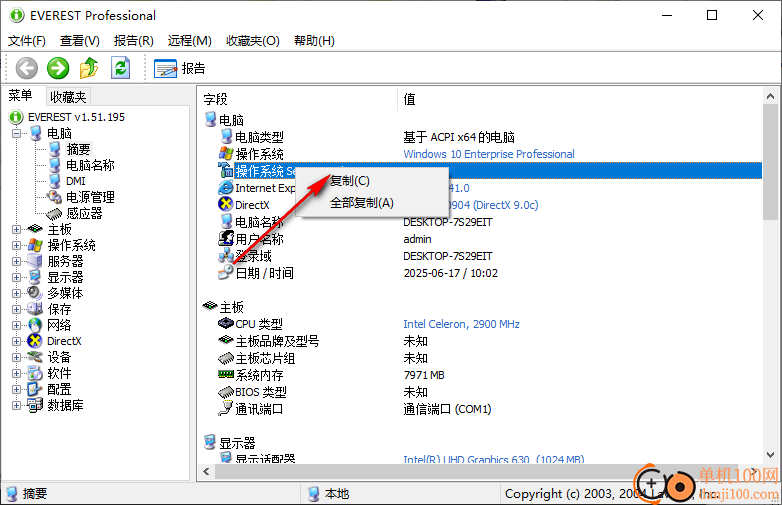This screenshot has height=505, width=782.
Task: Click the 软件 software tree icon
Action: click(35, 373)
